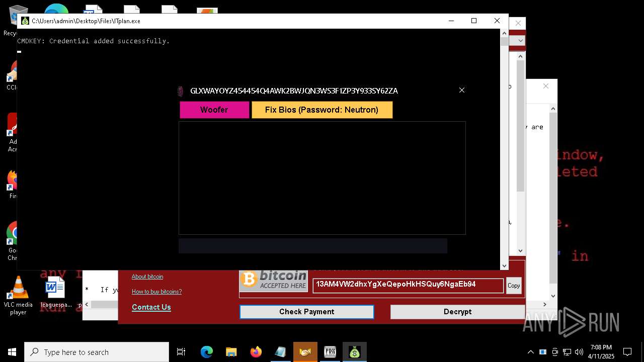Open network status tray icon
The height and width of the screenshot is (362, 644).
pos(567,352)
